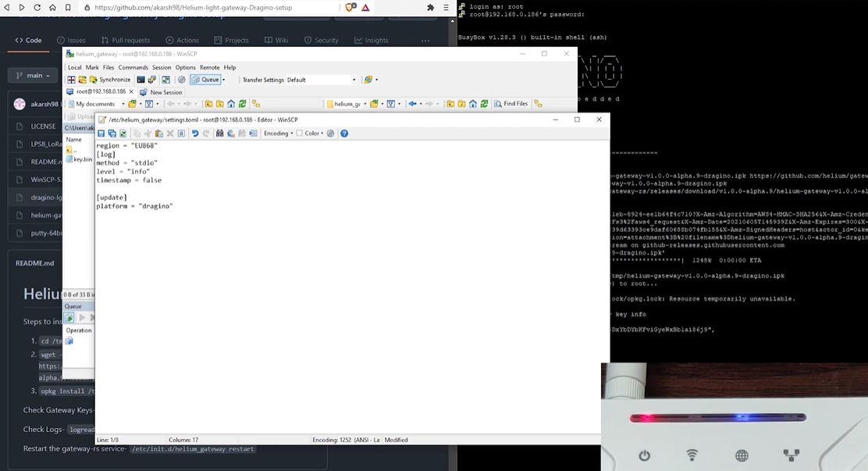
Task: Open Local menu in WinSCP
Action: pyautogui.click(x=75, y=68)
